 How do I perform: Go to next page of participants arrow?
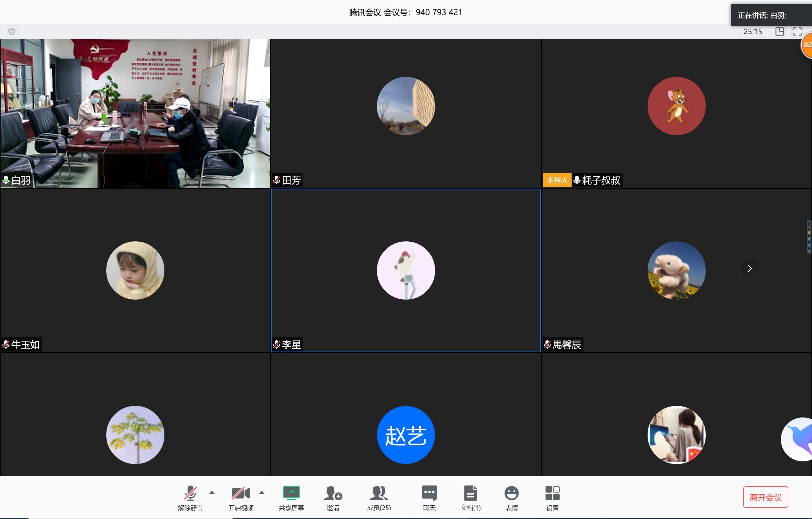[749, 269]
